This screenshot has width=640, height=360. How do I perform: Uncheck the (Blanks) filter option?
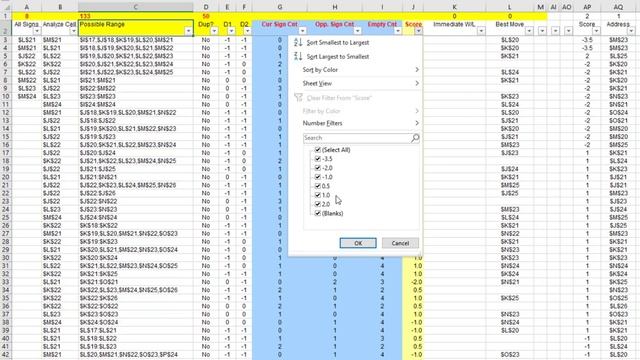pos(318,213)
